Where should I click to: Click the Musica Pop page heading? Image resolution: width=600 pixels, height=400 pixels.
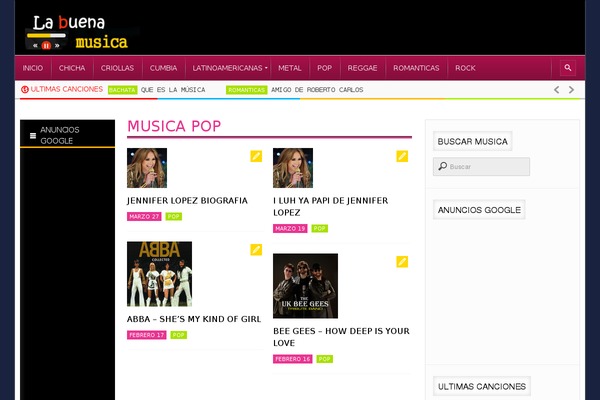click(x=174, y=126)
